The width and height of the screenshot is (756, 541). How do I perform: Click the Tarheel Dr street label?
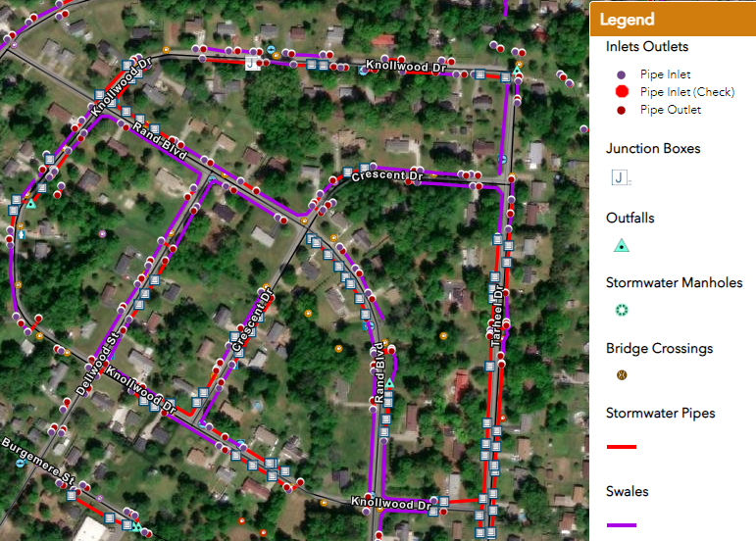(496, 316)
